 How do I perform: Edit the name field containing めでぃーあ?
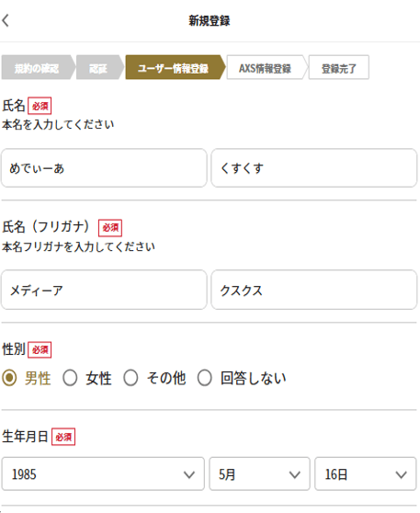pos(104,168)
